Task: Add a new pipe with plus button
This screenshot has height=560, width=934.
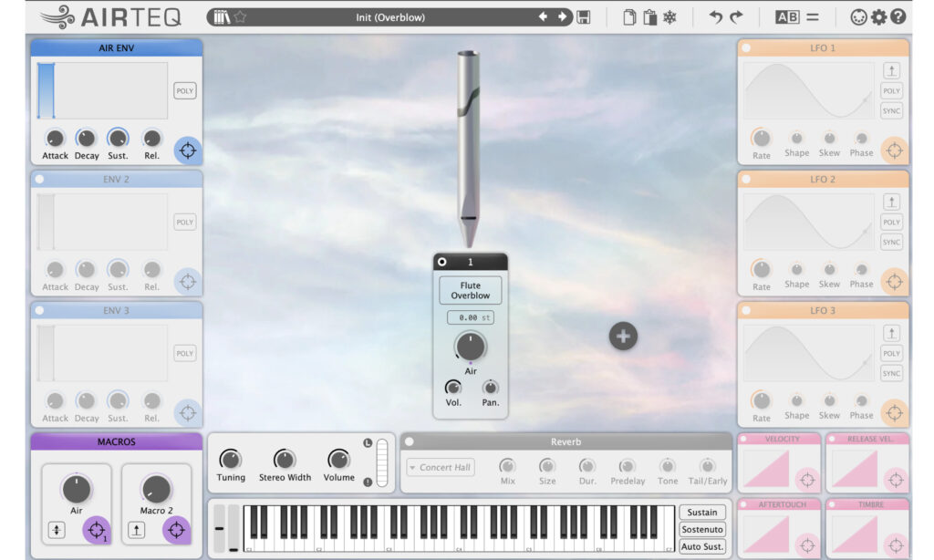Action: pos(623,336)
